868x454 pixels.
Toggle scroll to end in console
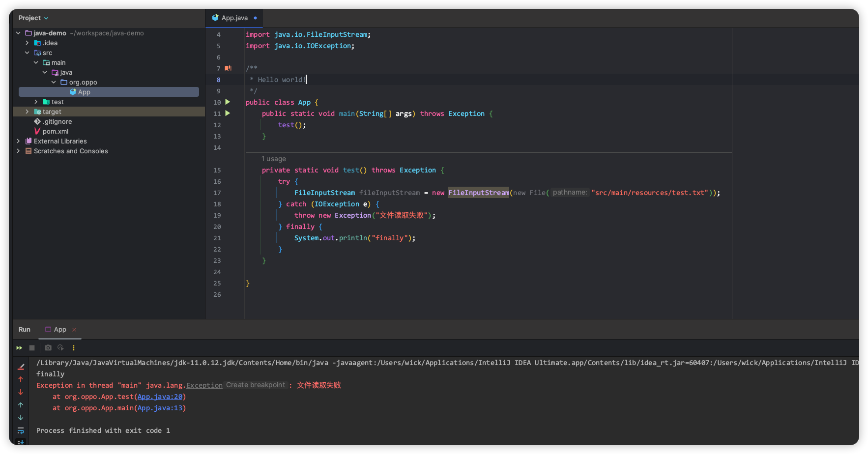(x=21, y=442)
